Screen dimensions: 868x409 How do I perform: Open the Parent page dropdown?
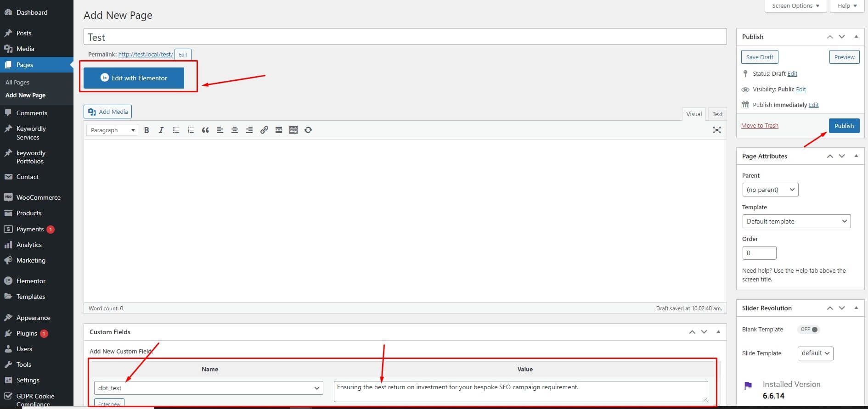coord(770,190)
